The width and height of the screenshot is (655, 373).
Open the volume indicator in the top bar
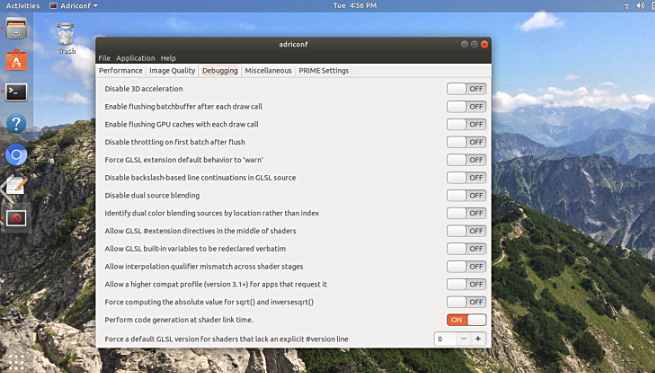(640, 5)
